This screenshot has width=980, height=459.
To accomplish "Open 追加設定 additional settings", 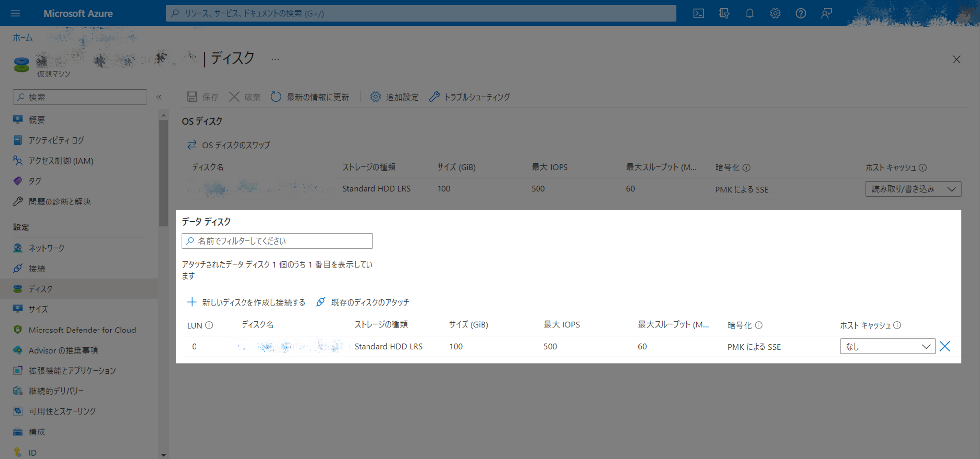I will coord(394,97).
